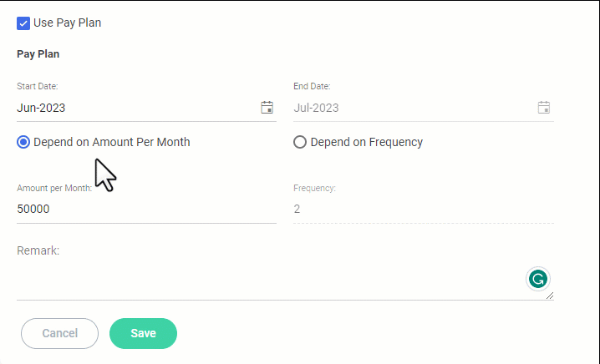This screenshot has width=600, height=364.
Task: Click the Start Date label text
Action: (x=38, y=86)
